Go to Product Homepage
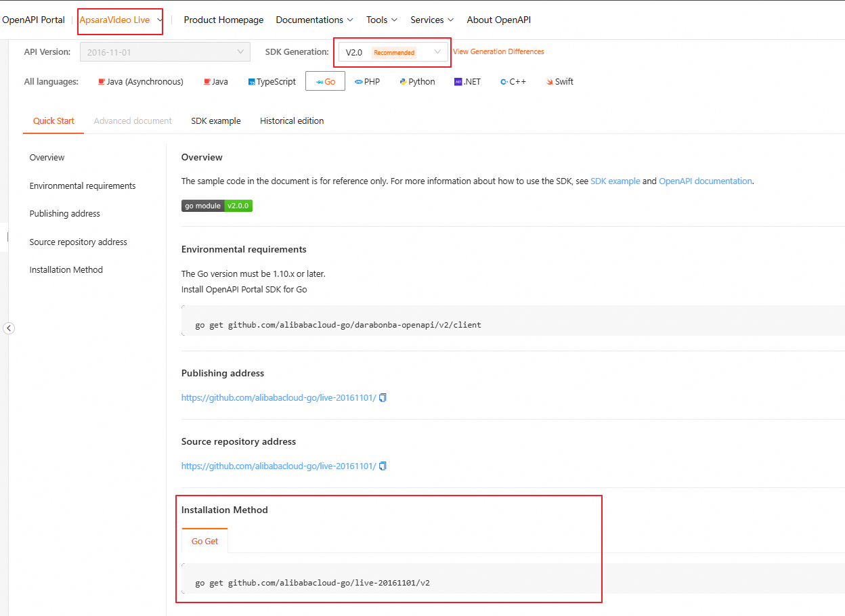Image resolution: width=845 pixels, height=616 pixels. click(x=223, y=20)
